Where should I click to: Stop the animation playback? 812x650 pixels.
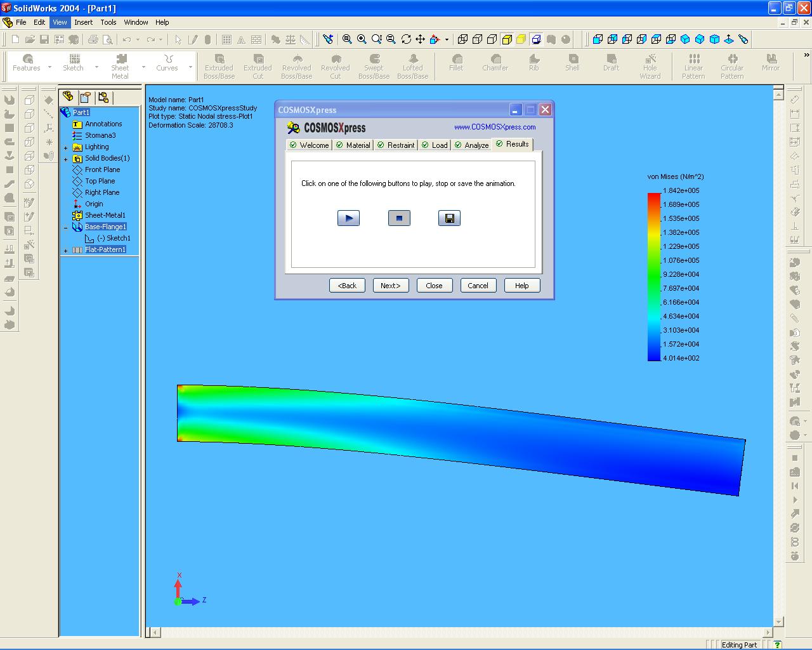click(x=399, y=218)
